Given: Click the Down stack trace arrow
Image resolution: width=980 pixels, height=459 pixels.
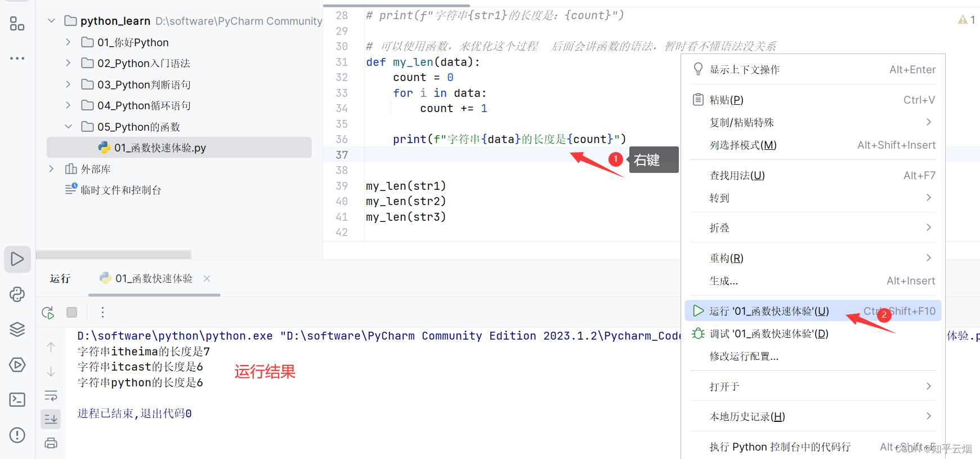Looking at the screenshot, I should tap(51, 371).
